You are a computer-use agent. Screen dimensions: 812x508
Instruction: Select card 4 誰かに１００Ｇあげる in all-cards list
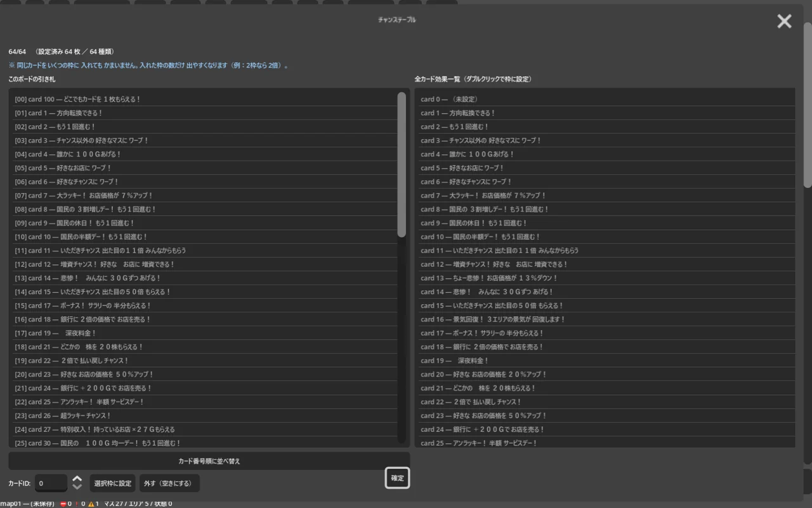606,154
